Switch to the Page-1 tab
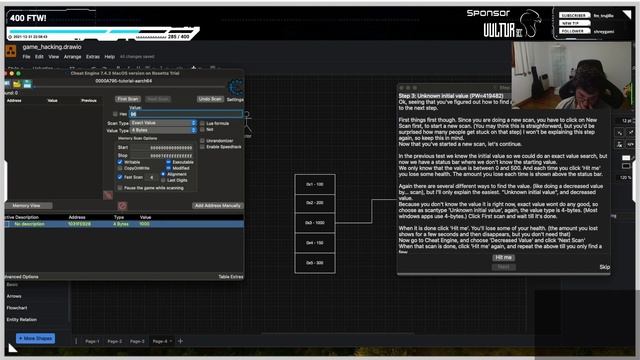The image size is (640, 360). coord(92,341)
